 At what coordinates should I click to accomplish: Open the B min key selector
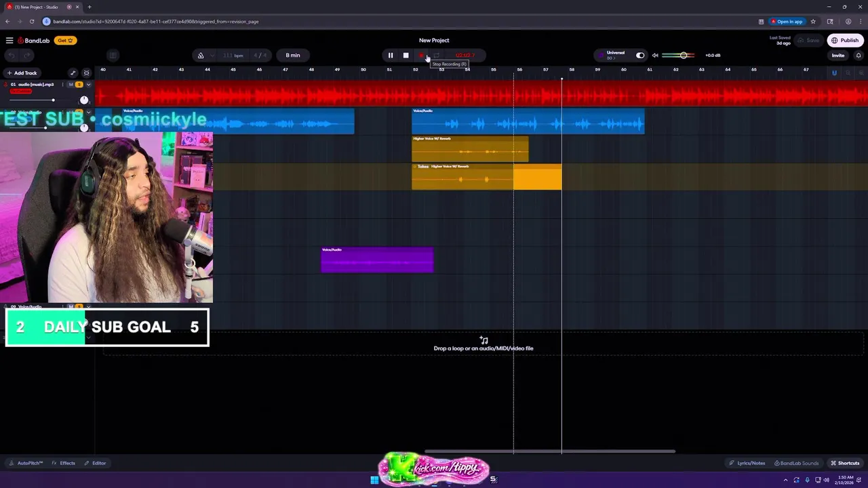click(x=293, y=56)
